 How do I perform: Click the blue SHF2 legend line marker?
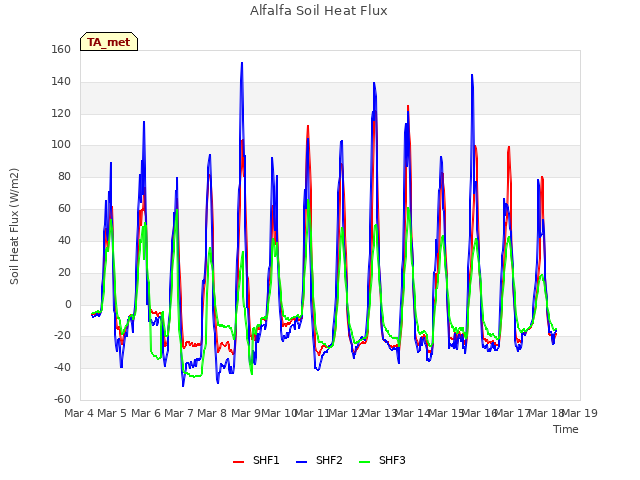[x=301, y=461]
